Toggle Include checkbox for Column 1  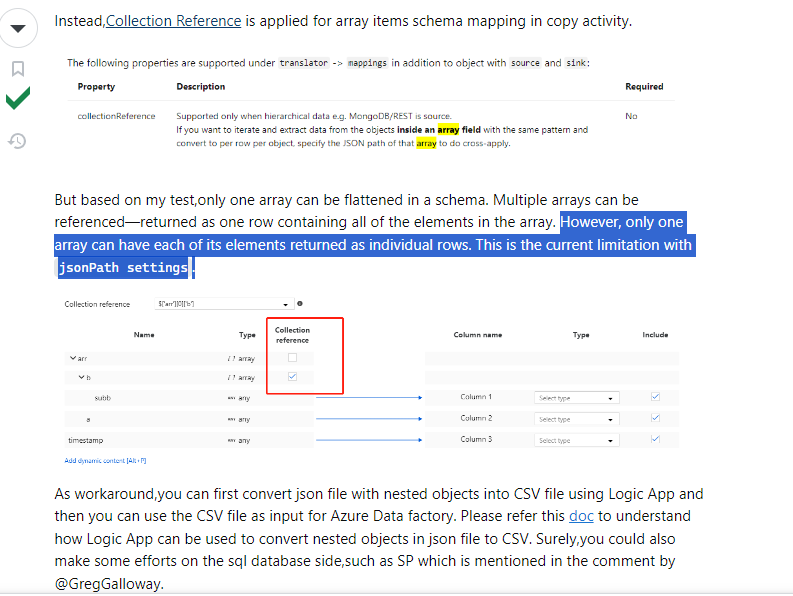pyautogui.click(x=655, y=396)
